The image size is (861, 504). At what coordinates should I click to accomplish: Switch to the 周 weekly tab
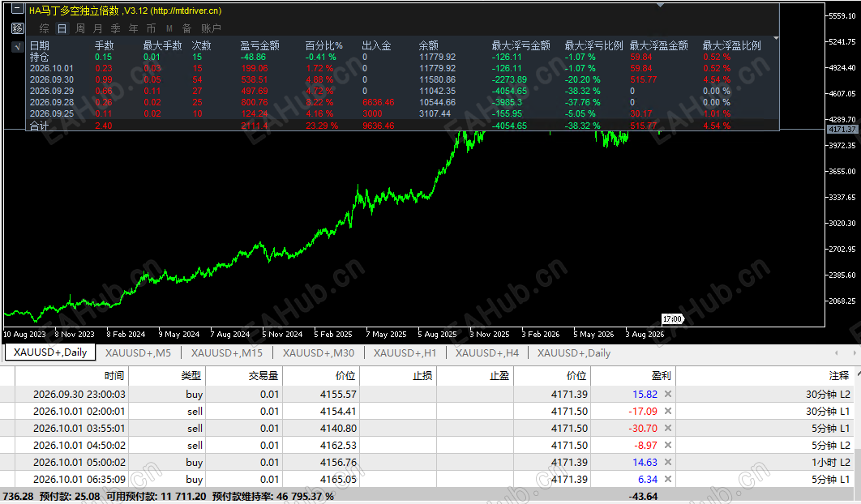80,28
